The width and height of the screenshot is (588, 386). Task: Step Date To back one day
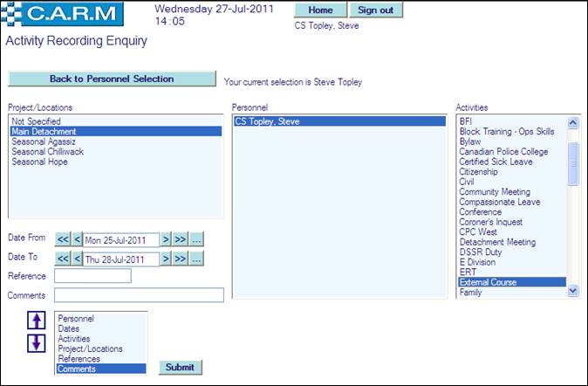point(77,258)
